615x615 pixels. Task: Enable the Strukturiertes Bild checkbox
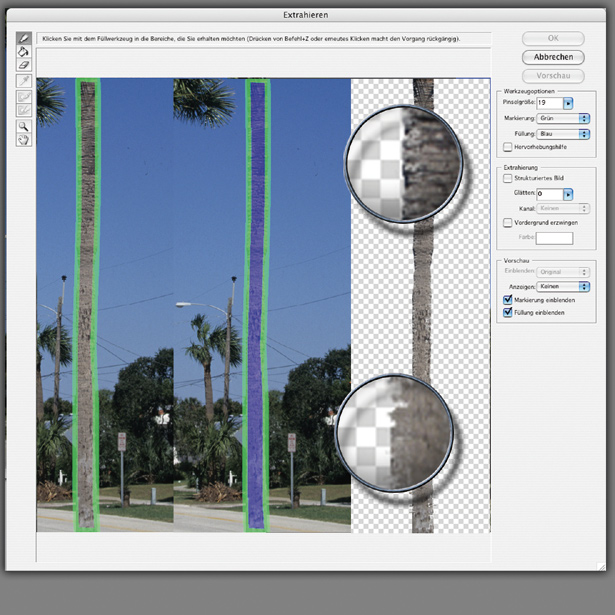(x=508, y=178)
